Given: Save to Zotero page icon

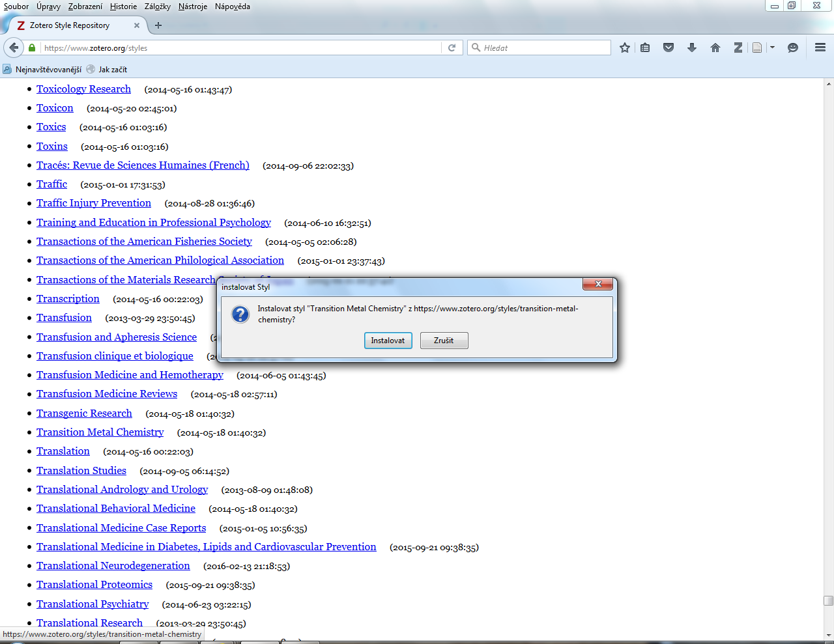Looking at the screenshot, I should pos(757,48).
